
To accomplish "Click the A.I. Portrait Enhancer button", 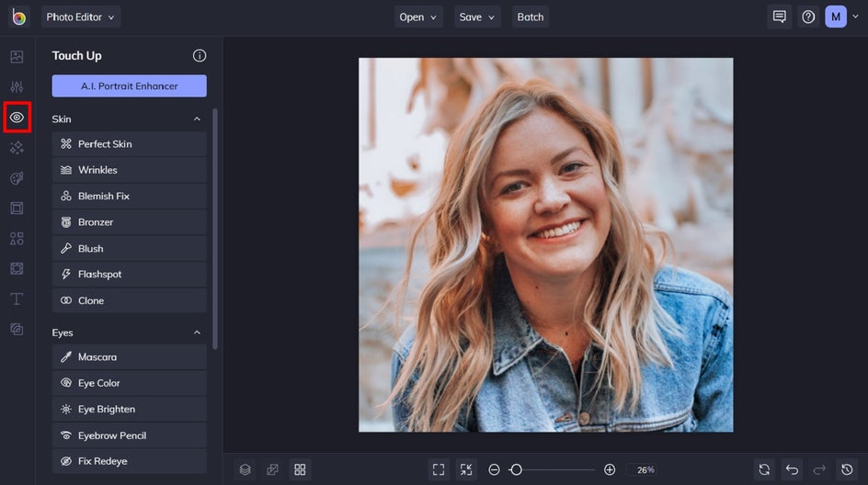I will pyautogui.click(x=129, y=86).
